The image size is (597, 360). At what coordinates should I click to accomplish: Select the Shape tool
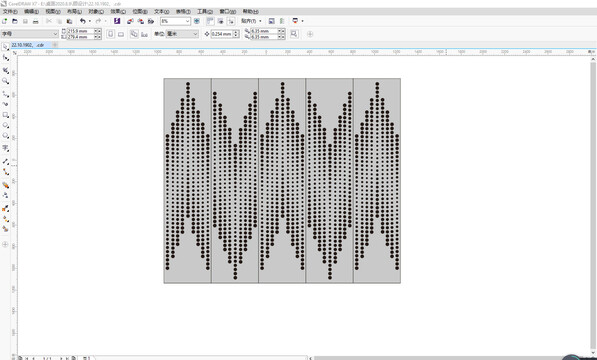coord(5,58)
